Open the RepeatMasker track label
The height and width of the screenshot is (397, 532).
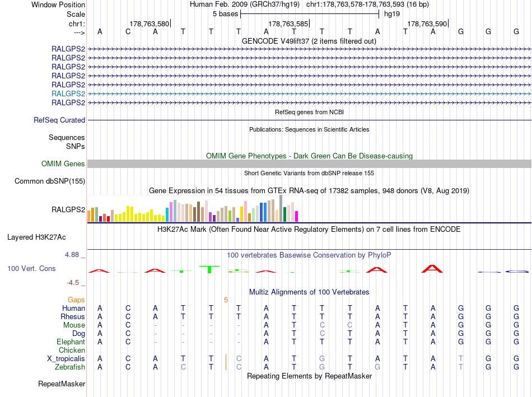click(62, 384)
